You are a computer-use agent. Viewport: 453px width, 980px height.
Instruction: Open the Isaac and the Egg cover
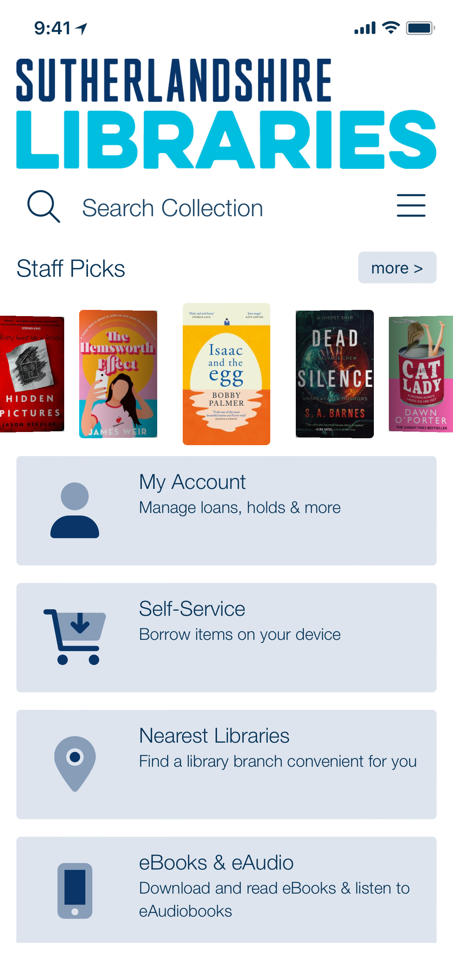point(226,374)
